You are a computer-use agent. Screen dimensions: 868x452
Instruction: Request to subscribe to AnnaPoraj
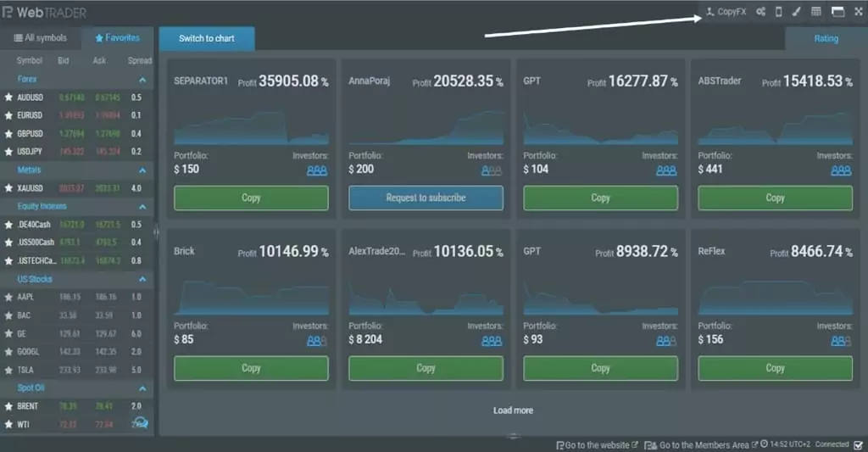(426, 198)
